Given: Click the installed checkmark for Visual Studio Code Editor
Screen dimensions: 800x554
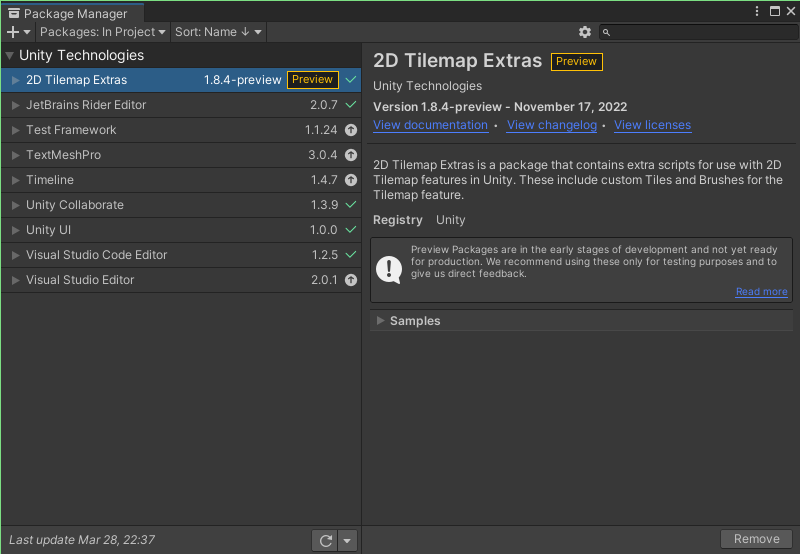Looking at the screenshot, I should [x=351, y=255].
